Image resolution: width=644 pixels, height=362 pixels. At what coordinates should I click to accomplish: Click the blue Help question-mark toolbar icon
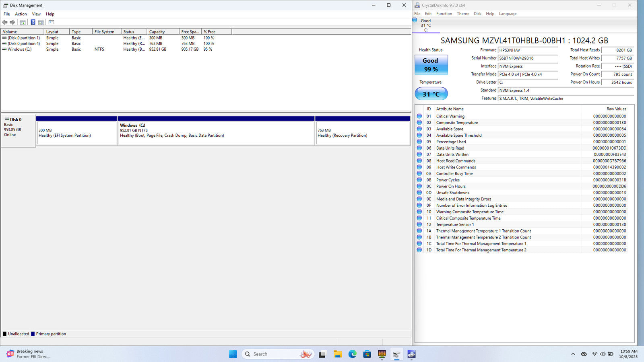(x=33, y=23)
